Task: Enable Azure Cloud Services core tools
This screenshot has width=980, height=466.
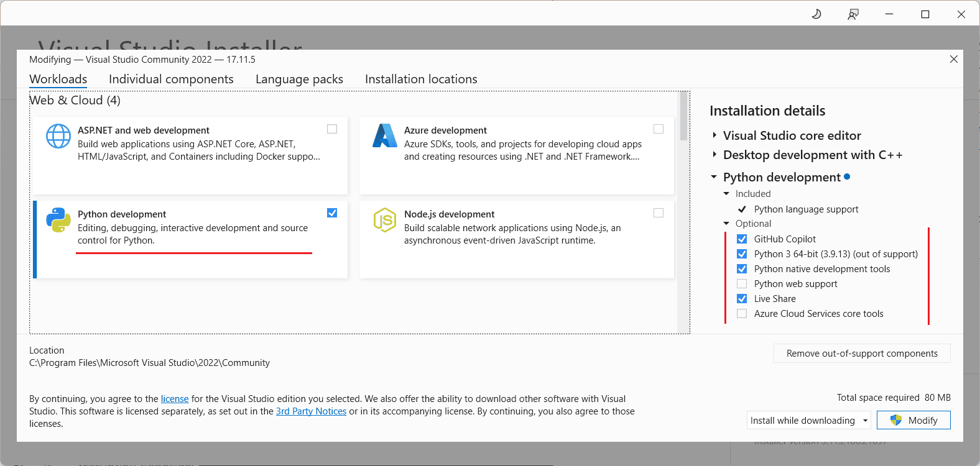Action: point(742,314)
